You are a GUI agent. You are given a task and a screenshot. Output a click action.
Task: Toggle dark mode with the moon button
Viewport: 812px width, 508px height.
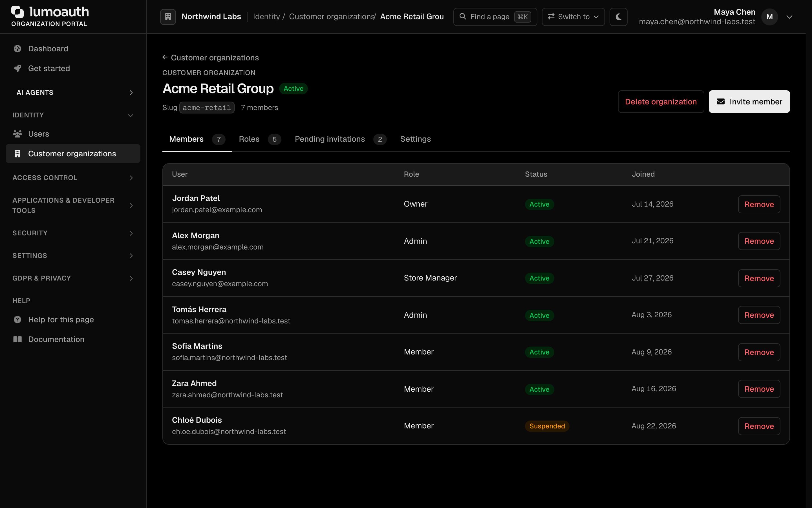(x=618, y=17)
